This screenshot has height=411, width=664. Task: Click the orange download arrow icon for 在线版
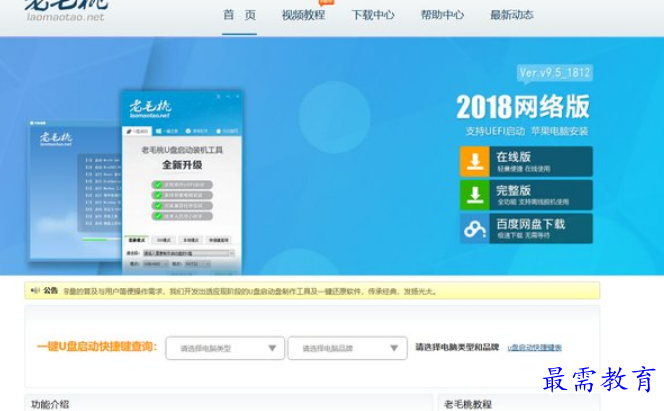(x=475, y=161)
